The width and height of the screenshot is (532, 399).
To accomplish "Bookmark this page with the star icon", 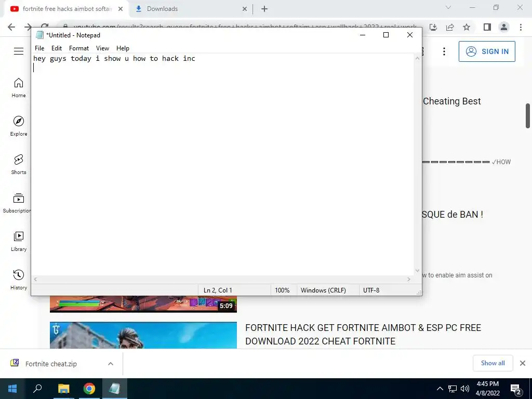I will coord(467,27).
